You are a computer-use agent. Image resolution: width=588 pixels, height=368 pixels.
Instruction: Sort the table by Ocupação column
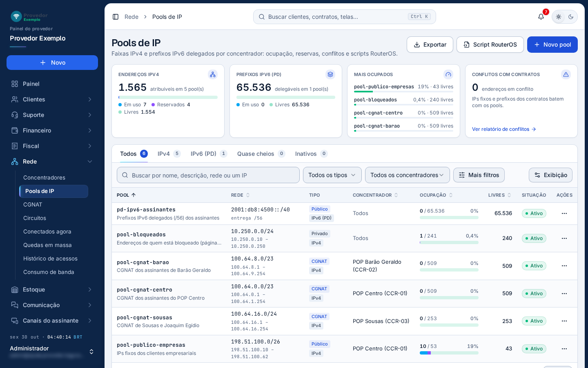point(436,195)
